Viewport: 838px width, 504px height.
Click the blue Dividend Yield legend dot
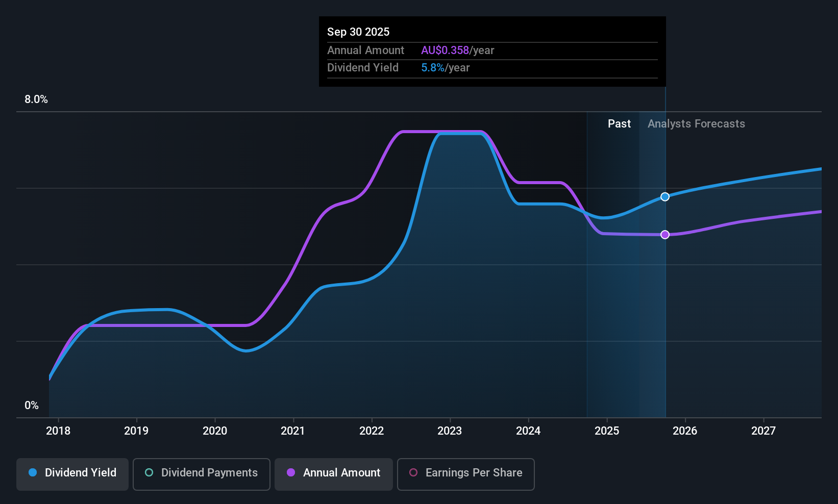click(33, 472)
